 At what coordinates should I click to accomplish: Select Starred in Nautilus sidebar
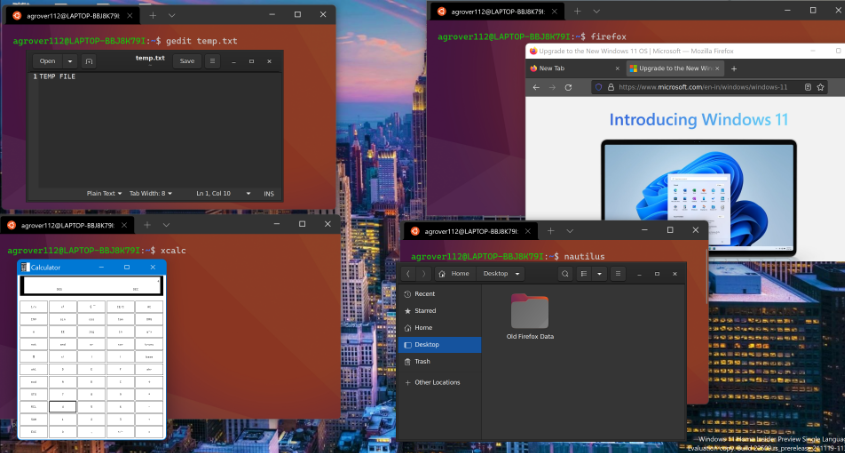439,311
